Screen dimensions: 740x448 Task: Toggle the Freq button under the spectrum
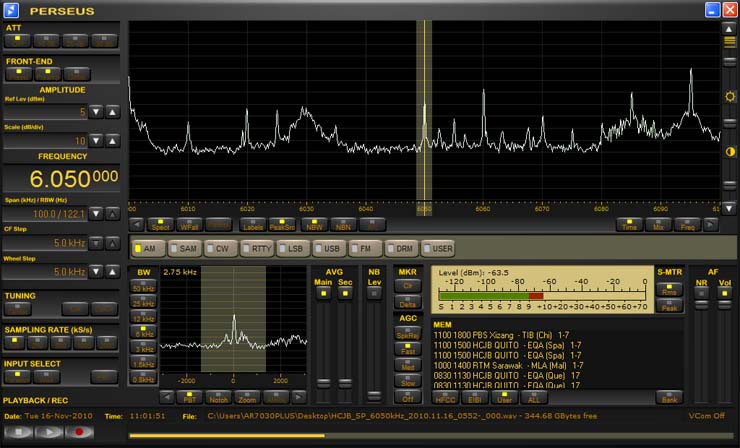point(688,225)
